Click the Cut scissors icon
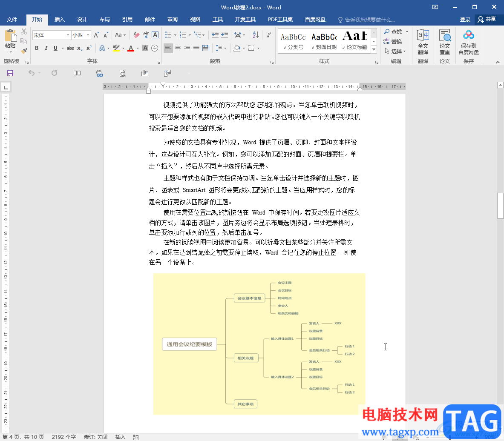Viewport: 504px width, 441px height. (x=24, y=31)
